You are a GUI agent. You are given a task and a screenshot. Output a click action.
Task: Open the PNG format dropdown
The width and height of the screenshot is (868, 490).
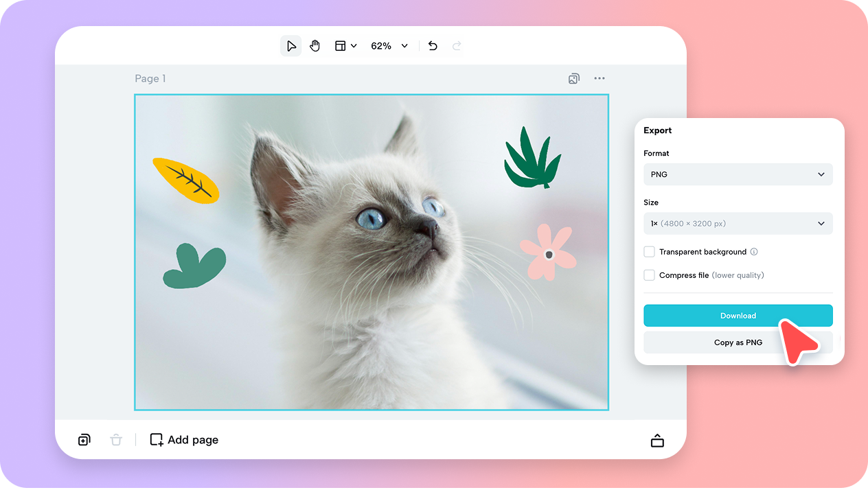pos(738,174)
